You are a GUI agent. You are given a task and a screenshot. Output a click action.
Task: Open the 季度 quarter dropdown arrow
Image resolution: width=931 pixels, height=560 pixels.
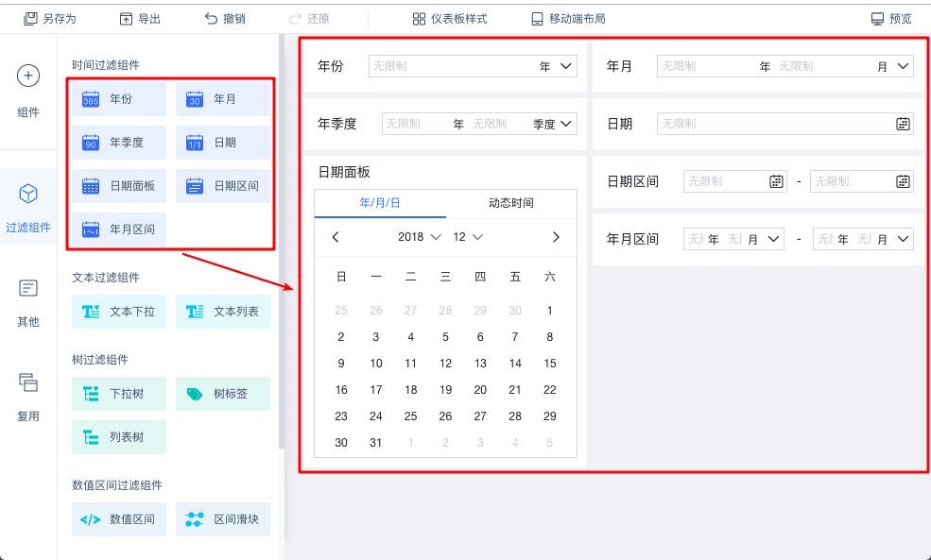[x=566, y=124]
